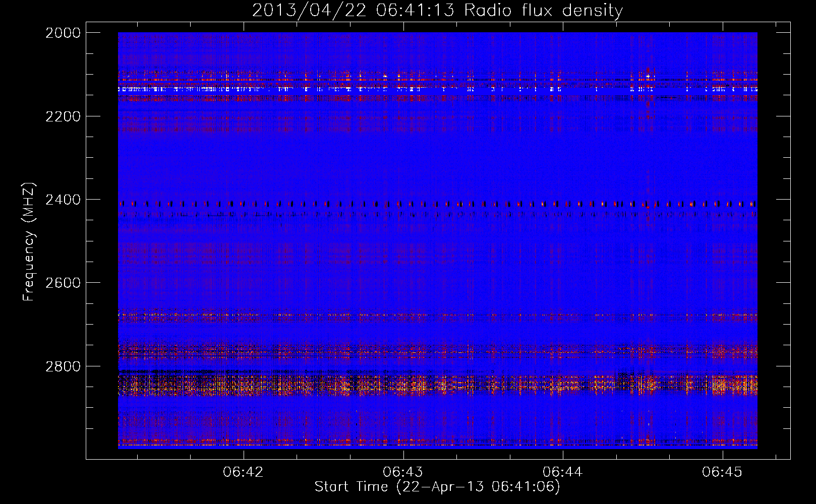This screenshot has height=504, width=816.
Task: Click the plot title 'Radio flux density'
Action: click(543, 10)
